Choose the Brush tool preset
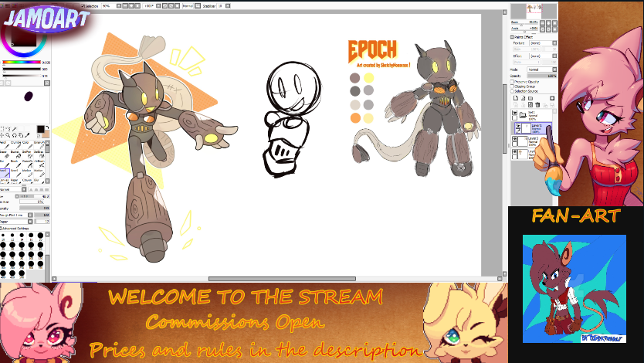644x363 pixels. tap(16, 164)
